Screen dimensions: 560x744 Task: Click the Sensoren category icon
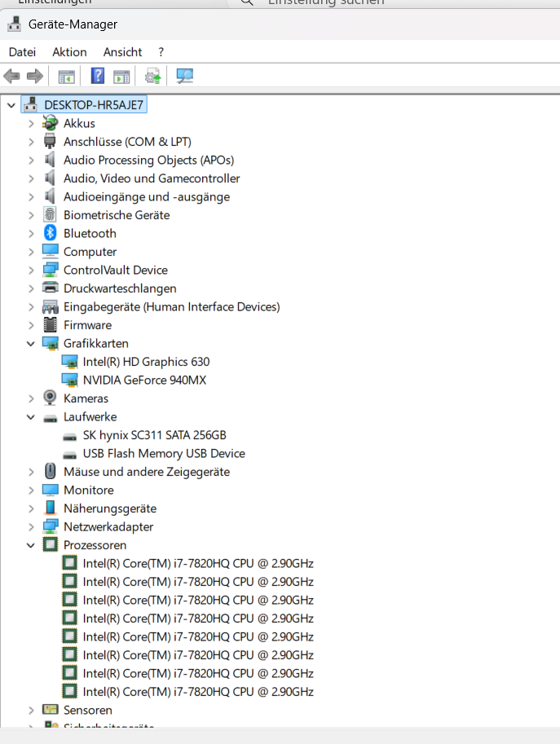pos(50,709)
